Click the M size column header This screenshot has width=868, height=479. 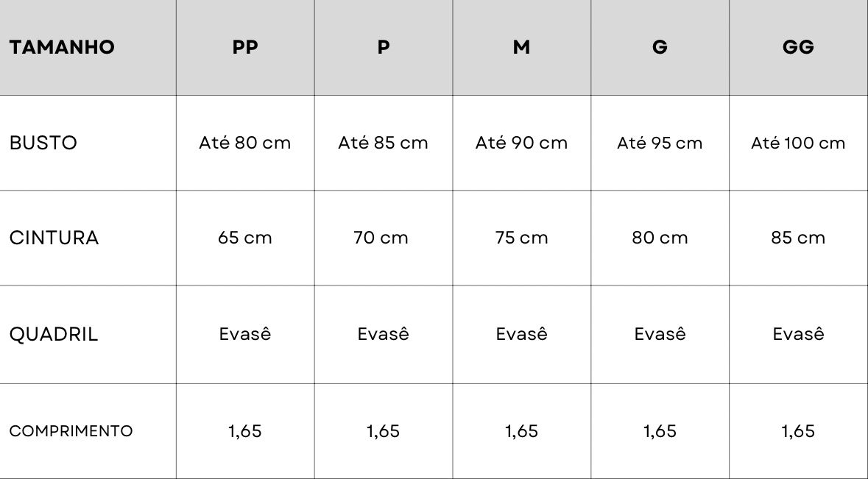click(x=521, y=47)
